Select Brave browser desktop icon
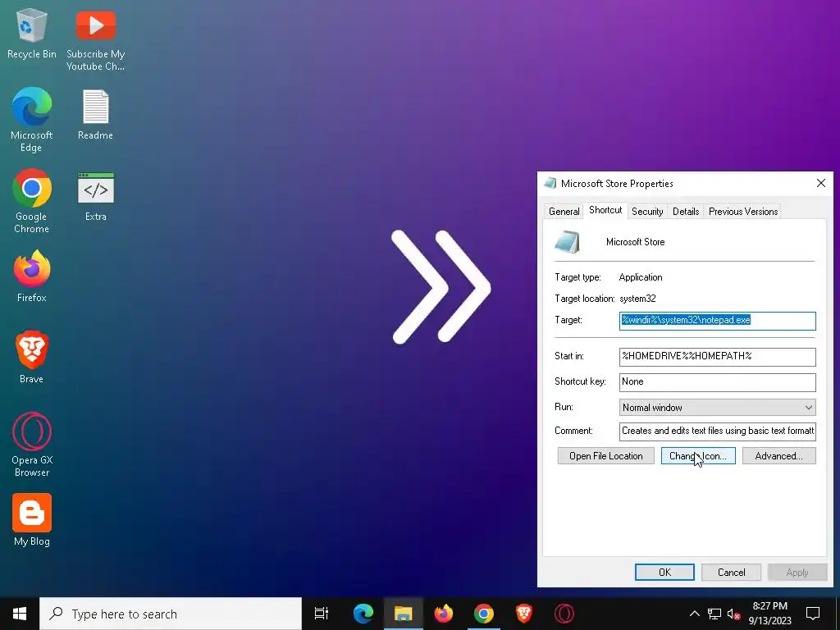The width and height of the screenshot is (840, 630). 32,358
